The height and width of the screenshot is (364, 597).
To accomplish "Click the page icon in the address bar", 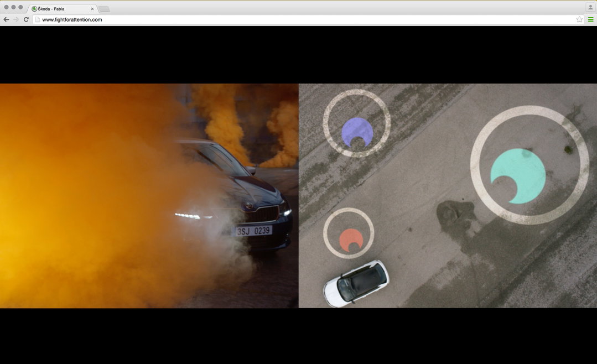I will coord(37,19).
